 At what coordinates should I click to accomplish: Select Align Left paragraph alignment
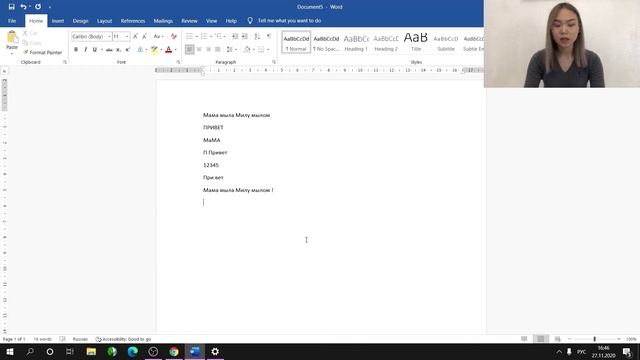coord(189,50)
